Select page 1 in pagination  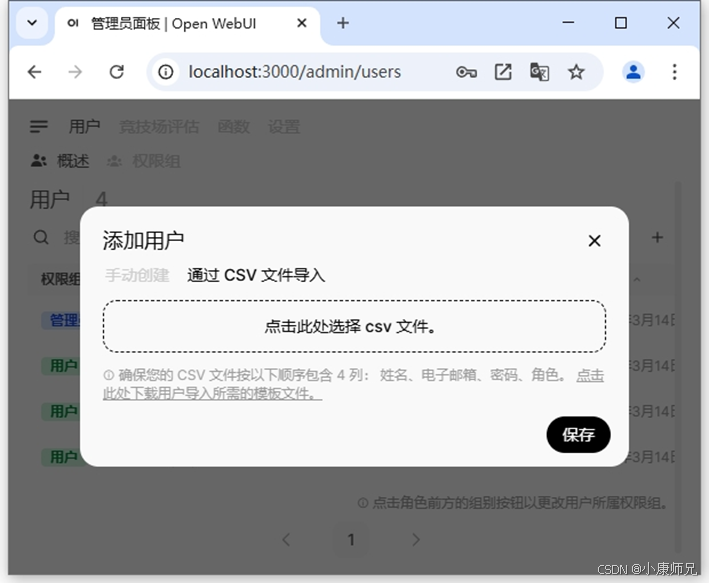click(351, 539)
